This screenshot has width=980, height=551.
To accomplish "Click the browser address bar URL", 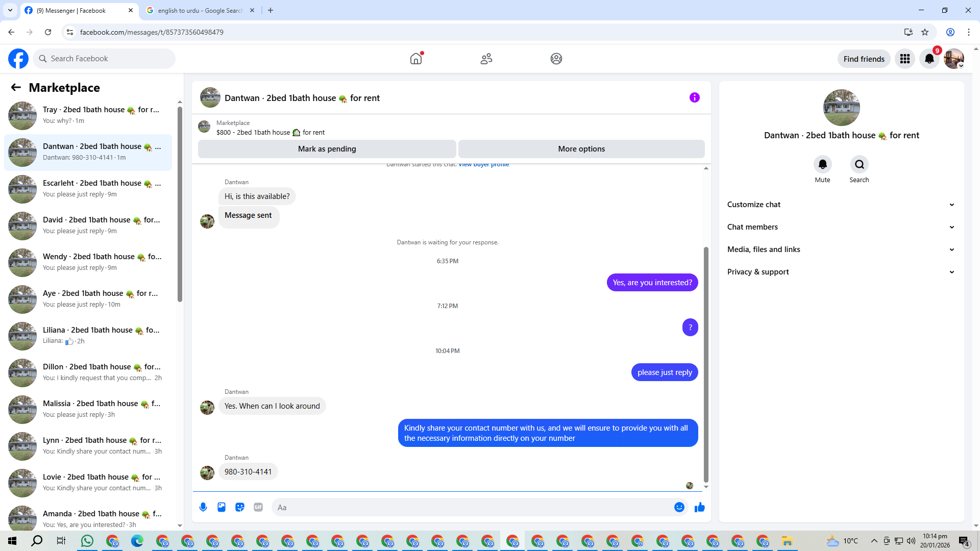I will pos(152,32).
